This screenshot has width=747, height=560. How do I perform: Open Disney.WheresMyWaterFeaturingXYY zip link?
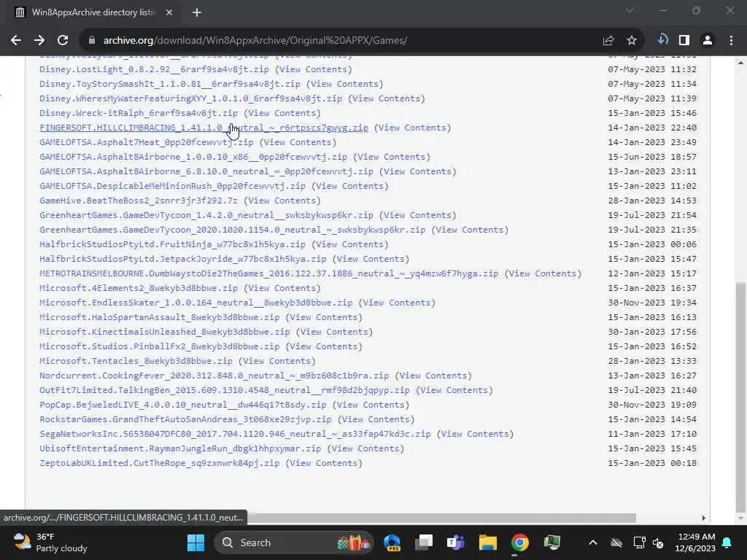pyautogui.click(x=190, y=98)
